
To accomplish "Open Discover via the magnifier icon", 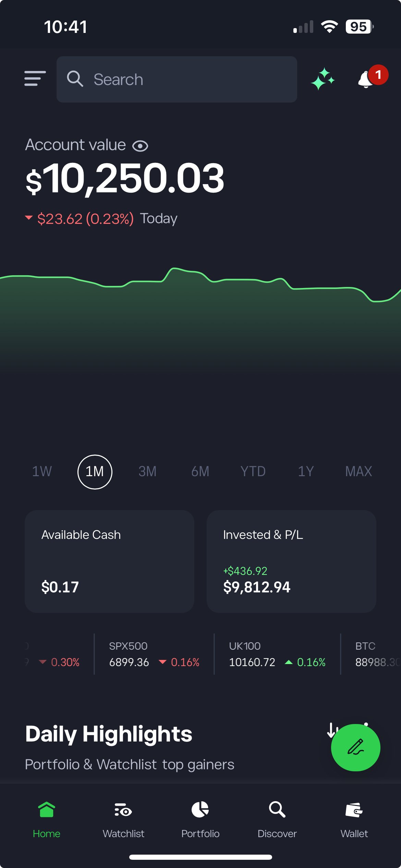I will point(277,823).
